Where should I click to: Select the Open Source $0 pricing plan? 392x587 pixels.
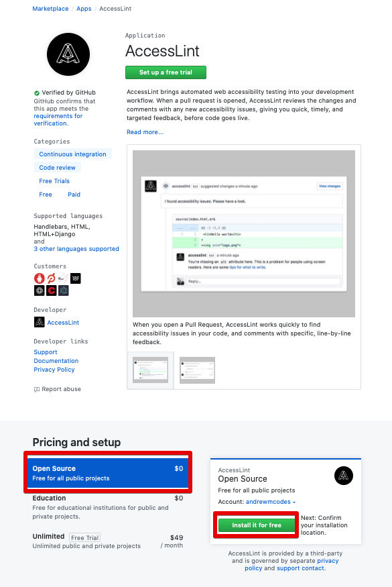click(x=108, y=473)
